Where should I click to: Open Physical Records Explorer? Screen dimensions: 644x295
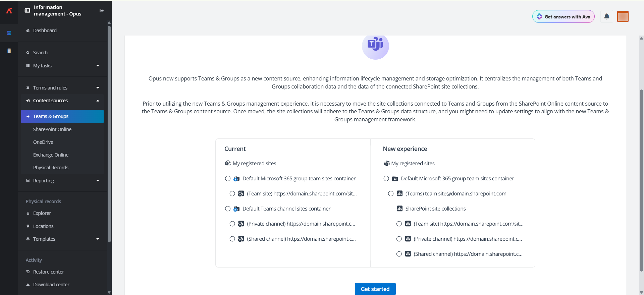coord(42,213)
